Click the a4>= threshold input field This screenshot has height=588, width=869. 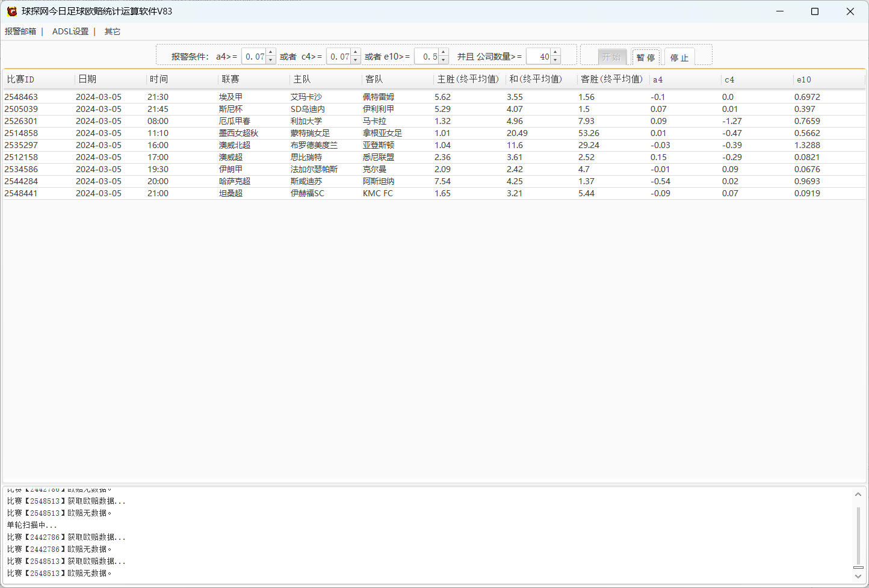pyautogui.click(x=253, y=57)
